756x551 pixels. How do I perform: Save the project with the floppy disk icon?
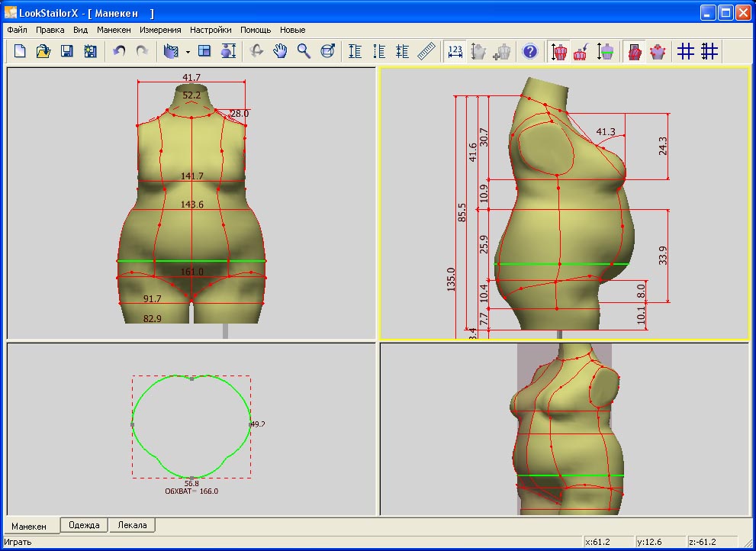pyautogui.click(x=66, y=50)
